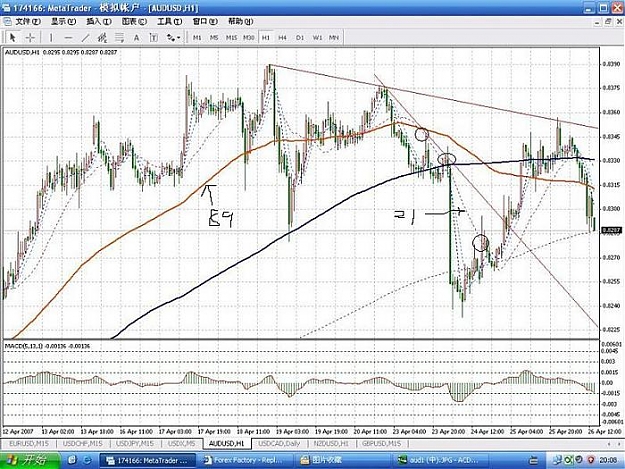Select the AUDUSD,H1 chart tab
This screenshot has height=469, width=625.
coord(226,443)
